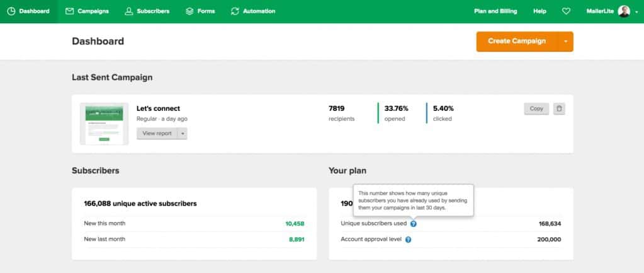Image resolution: width=644 pixels, height=273 pixels.
Task: Open the Forms nav label
Action: [x=206, y=11]
